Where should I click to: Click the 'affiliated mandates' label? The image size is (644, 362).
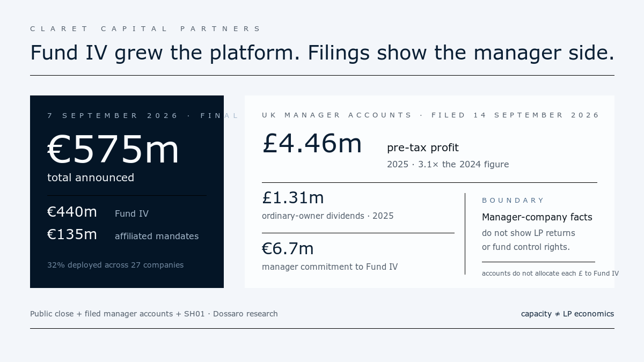pyautogui.click(x=157, y=237)
